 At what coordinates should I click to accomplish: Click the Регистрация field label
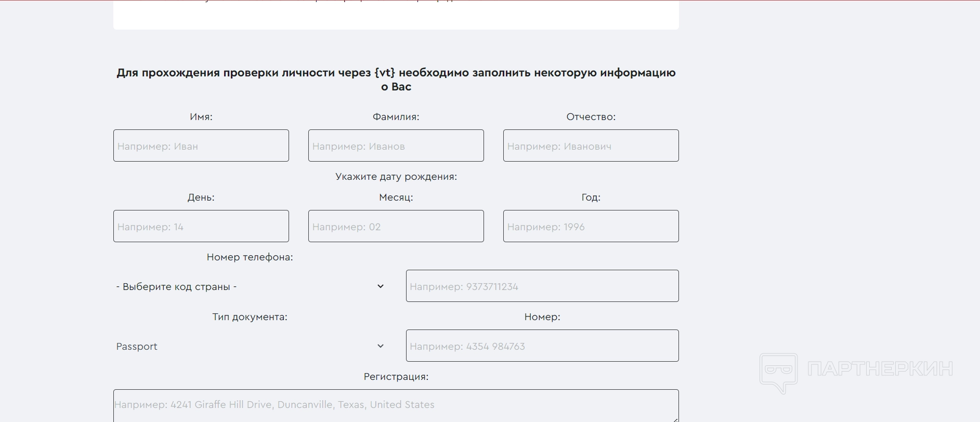[396, 377]
